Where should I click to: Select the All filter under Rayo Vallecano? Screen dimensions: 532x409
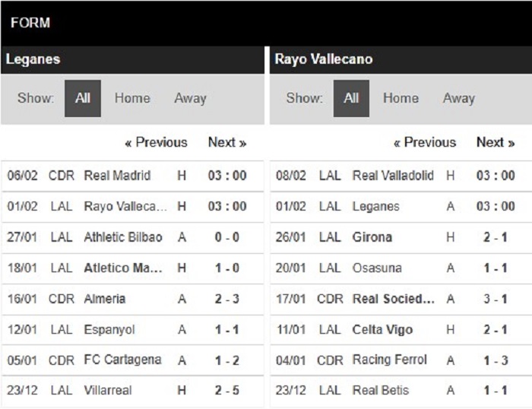[x=351, y=98]
